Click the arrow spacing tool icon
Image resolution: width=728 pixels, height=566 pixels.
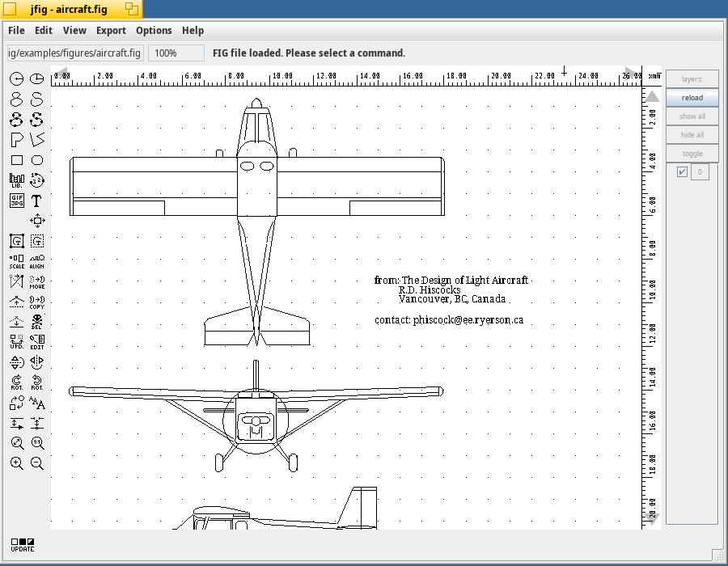(x=17, y=423)
